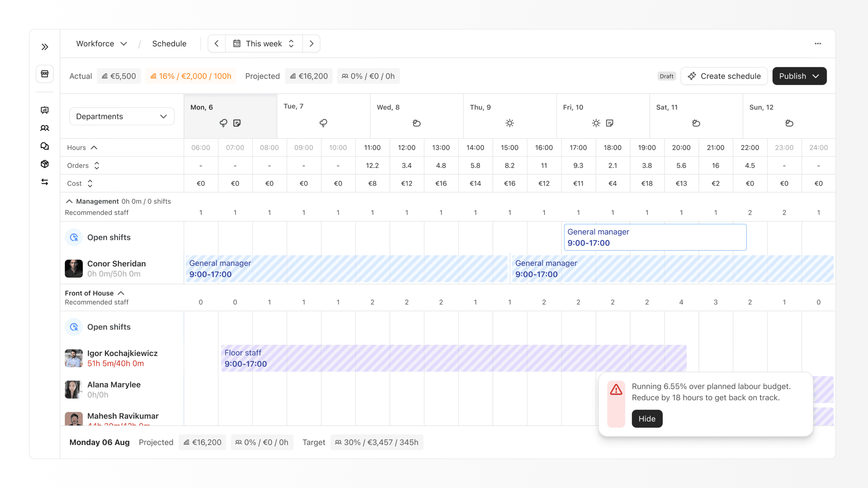Click the €18 cost value

(x=647, y=184)
